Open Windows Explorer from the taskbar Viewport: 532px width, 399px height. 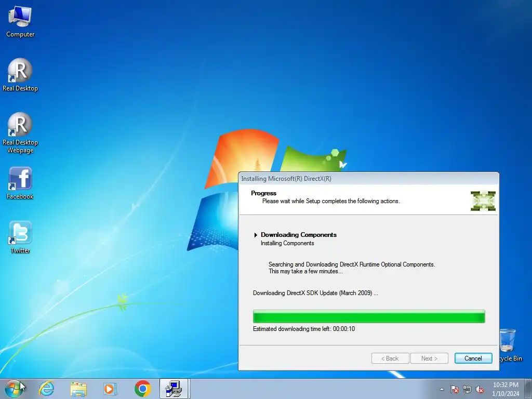(x=78, y=389)
